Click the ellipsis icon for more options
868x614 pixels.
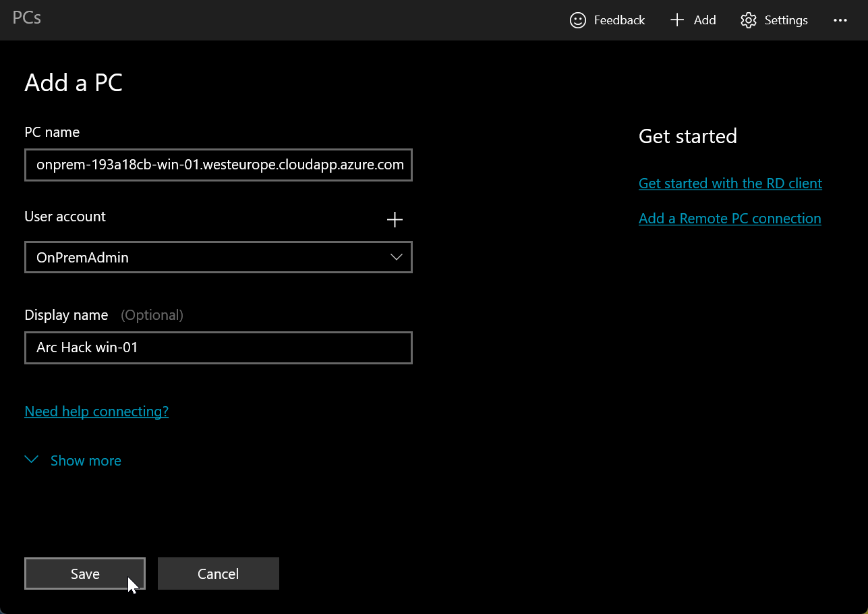click(840, 20)
